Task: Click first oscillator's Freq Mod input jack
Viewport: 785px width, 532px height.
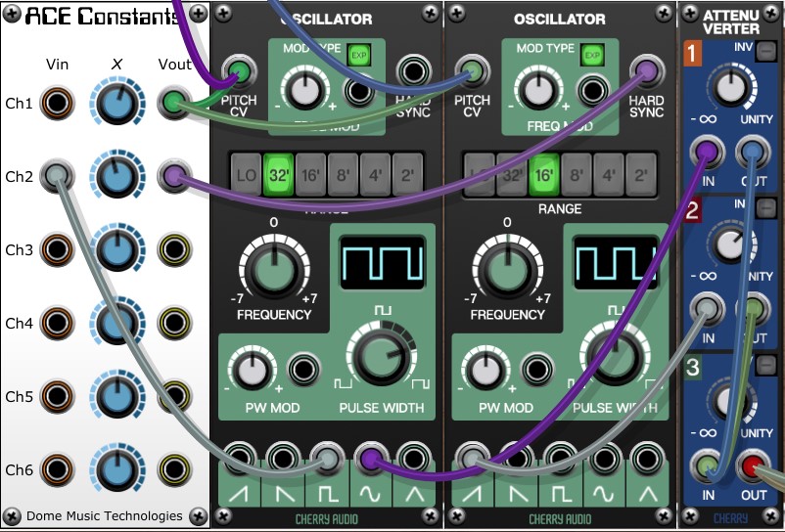Action: tap(359, 91)
